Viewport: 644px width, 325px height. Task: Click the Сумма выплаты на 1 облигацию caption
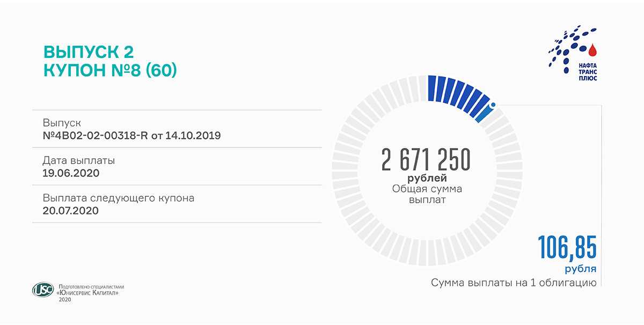(x=514, y=283)
